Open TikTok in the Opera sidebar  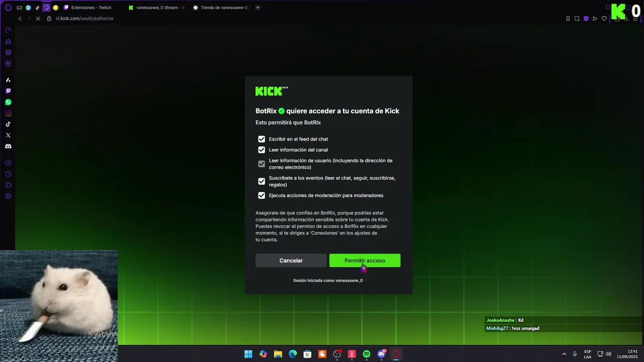click(x=8, y=124)
